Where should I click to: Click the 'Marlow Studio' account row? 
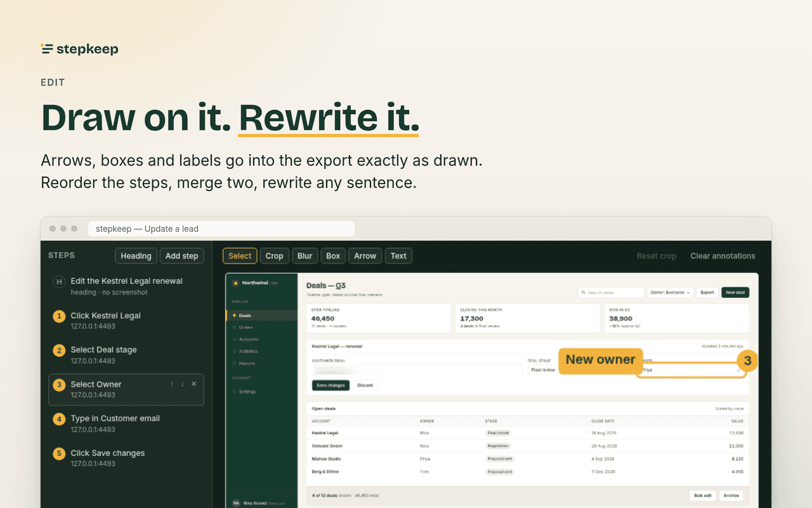pyautogui.click(x=528, y=458)
